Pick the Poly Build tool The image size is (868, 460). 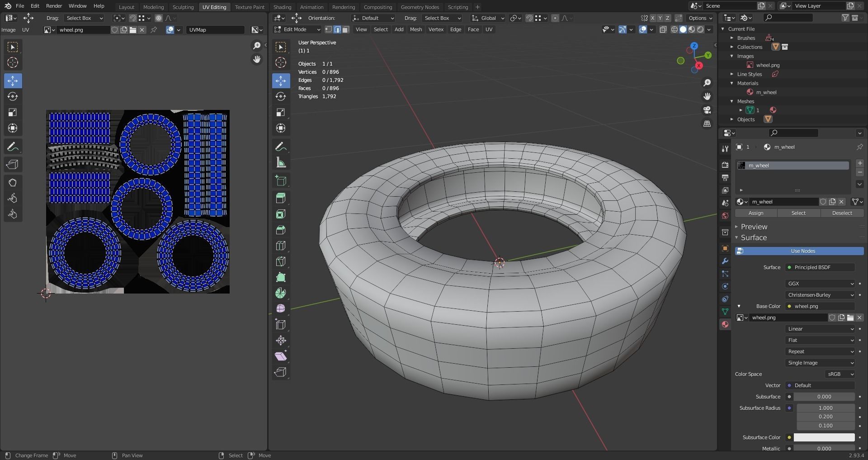click(x=281, y=277)
